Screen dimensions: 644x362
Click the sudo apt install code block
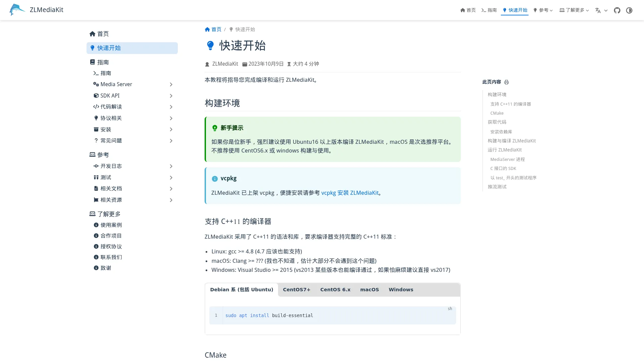point(332,315)
